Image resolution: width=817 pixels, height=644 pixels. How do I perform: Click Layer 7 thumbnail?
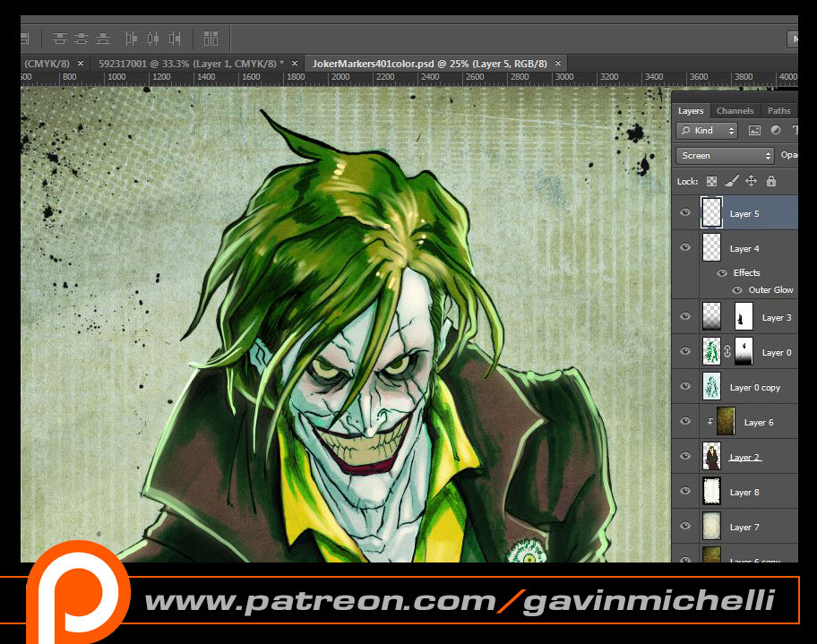[x=712, y=526]
